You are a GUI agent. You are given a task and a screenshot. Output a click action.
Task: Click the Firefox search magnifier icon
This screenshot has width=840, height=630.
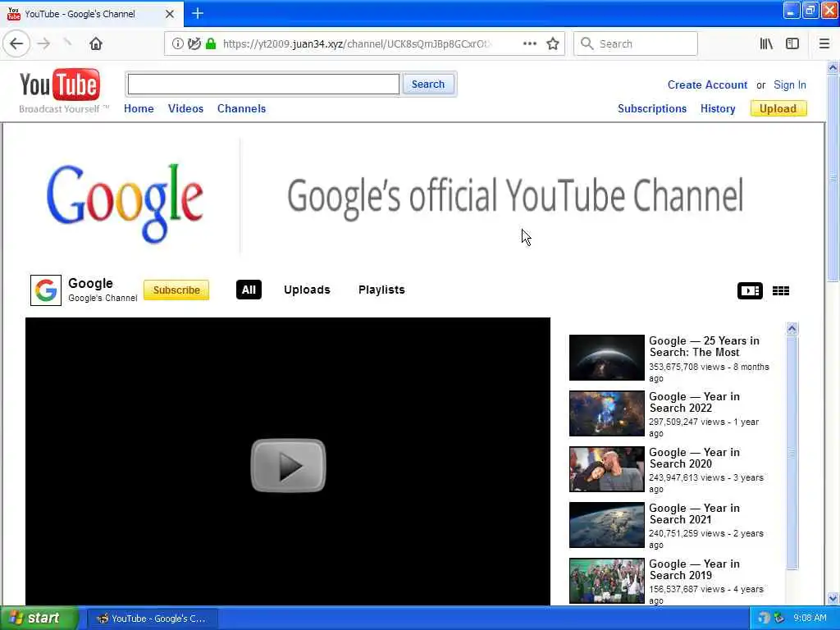pos(587,43)
